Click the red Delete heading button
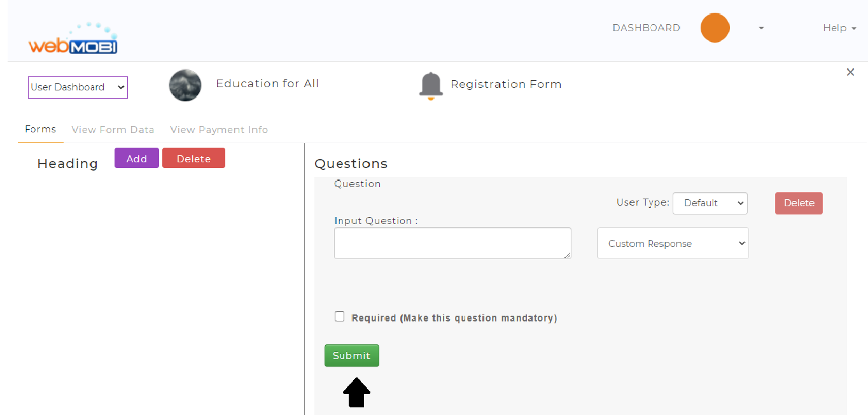 [x=193, y=158]
